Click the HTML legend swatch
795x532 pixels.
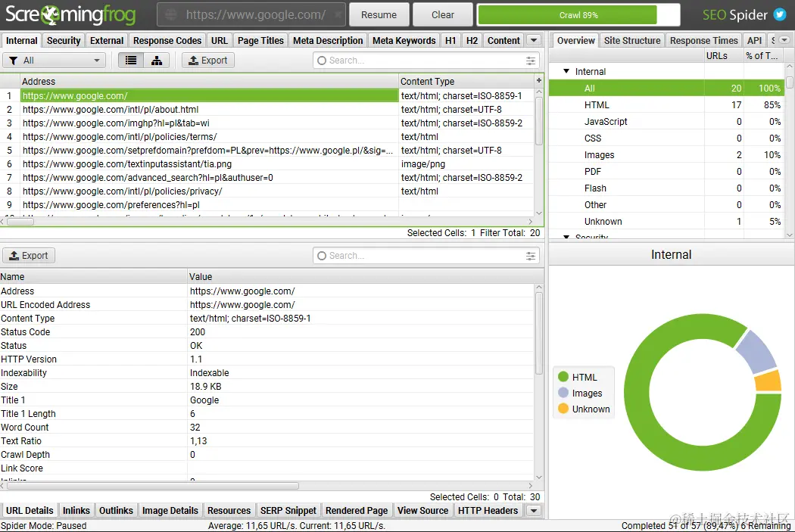tap(563, 377)
